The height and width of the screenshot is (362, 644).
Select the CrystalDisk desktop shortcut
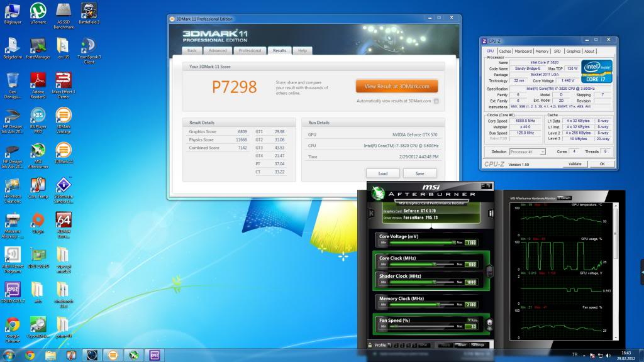click(38, 327)
